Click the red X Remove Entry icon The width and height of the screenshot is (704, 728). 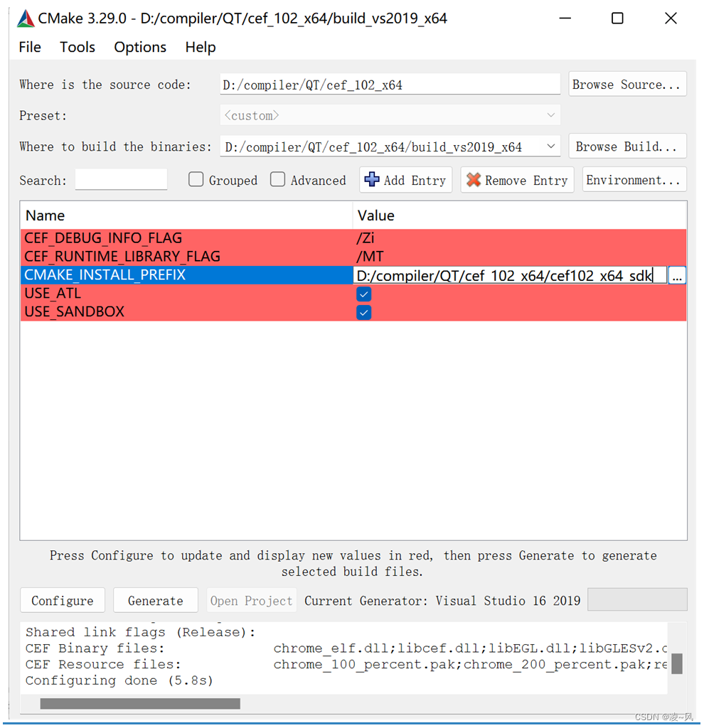tap(473, 180)
